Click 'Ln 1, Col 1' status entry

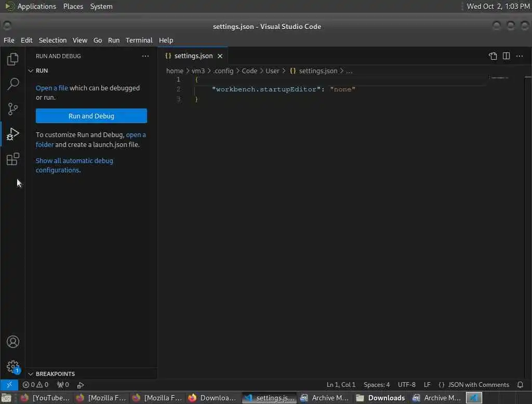click(341, 385)
